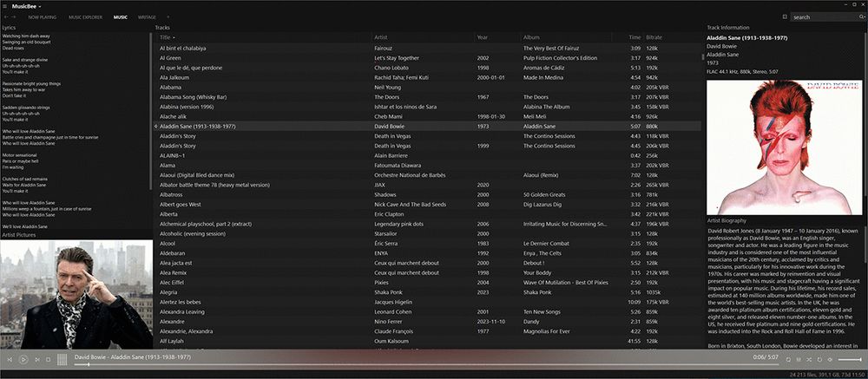This screenshot has height=379, width=868.
Task: Go forward with the right navigation arrow
Action: [x=14, y=17]
